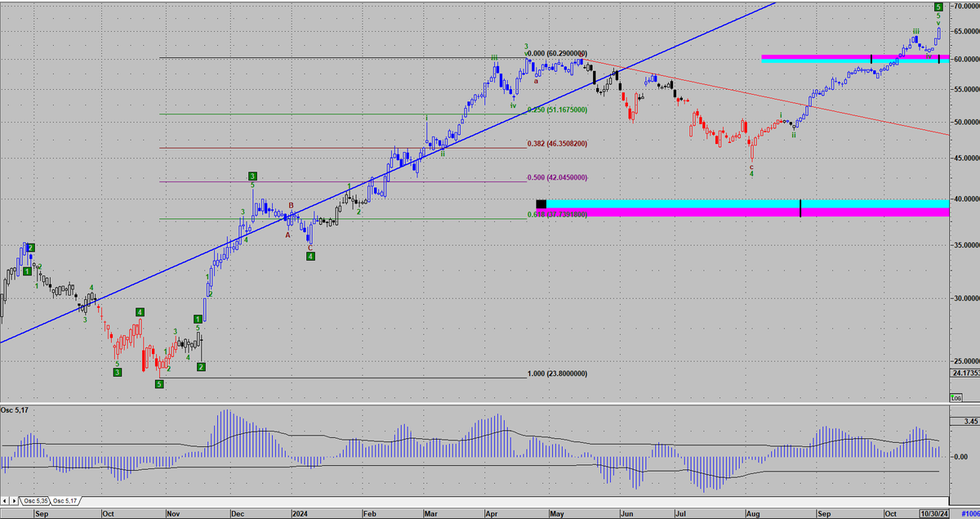Image resolution: width=980 pixels, height=519 pixels.
Task: Select boxed wave 3 label above December peak
Action: tap(253, 176)
